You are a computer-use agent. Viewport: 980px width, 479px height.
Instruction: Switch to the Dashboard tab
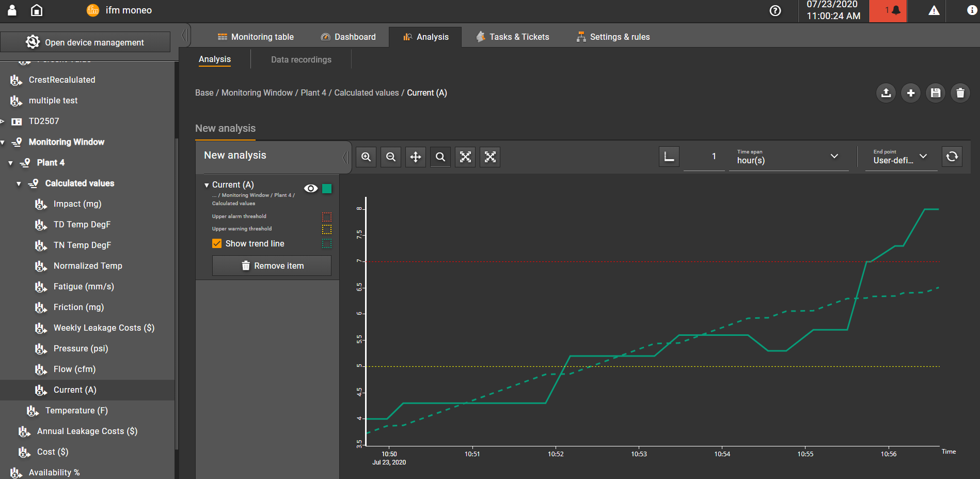point(348,37)
